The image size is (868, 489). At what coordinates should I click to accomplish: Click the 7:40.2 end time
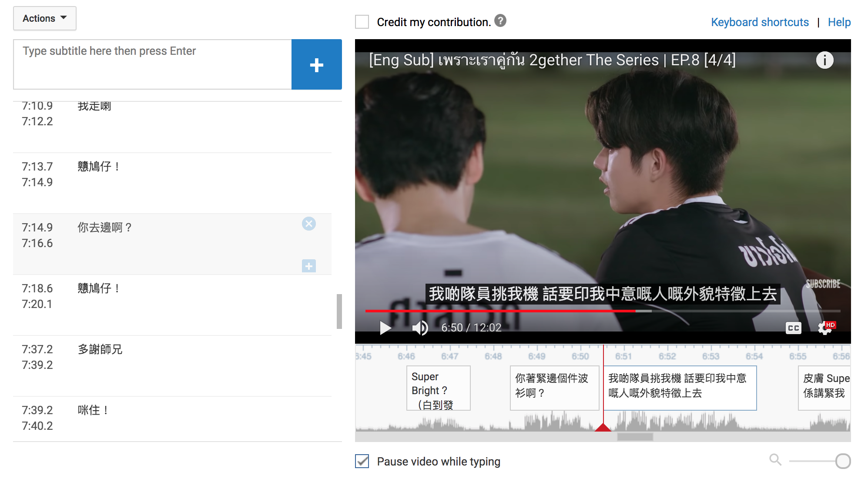click(x=37, y=426)
